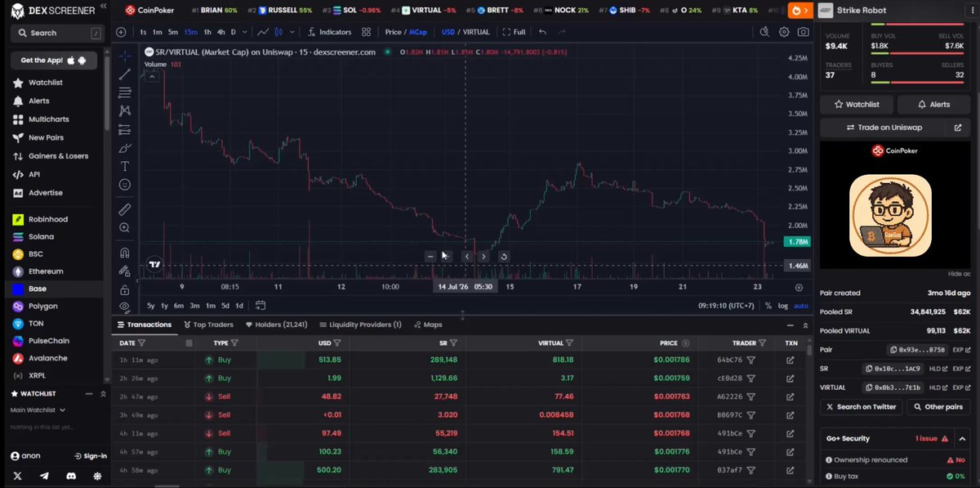
Task: Collapse the sidebar with double chevron
Action: (x=102, y=7)
